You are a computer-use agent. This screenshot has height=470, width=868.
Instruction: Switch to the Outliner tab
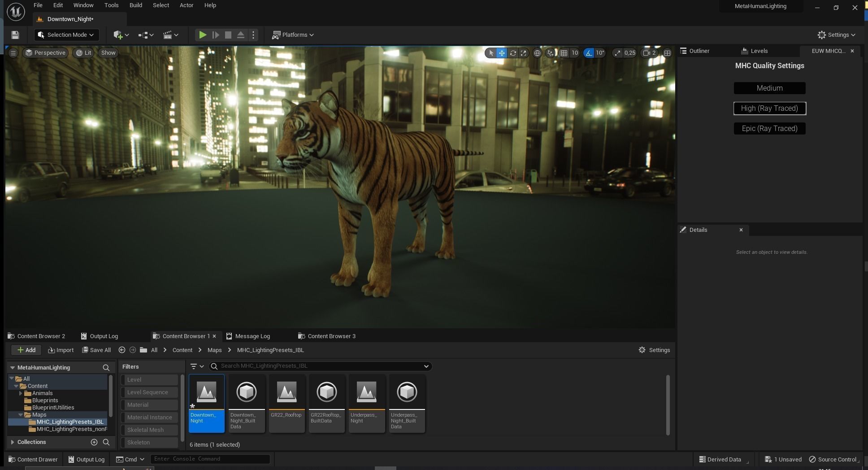pos(699,51)
